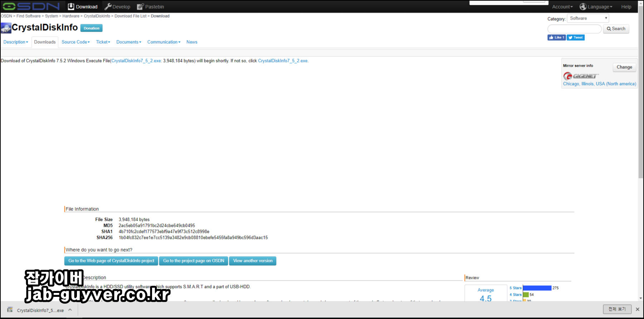Open Pastebin from the header

[x=151, y=6]
